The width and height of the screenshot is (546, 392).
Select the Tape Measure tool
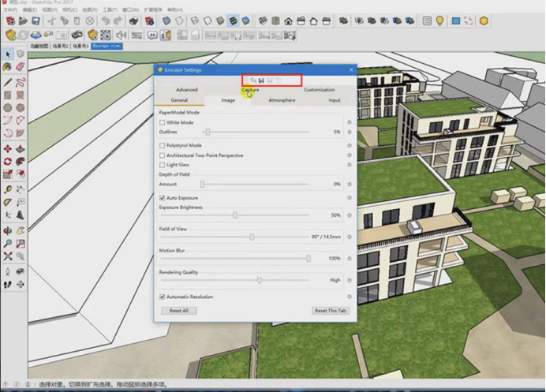[8, 189]
